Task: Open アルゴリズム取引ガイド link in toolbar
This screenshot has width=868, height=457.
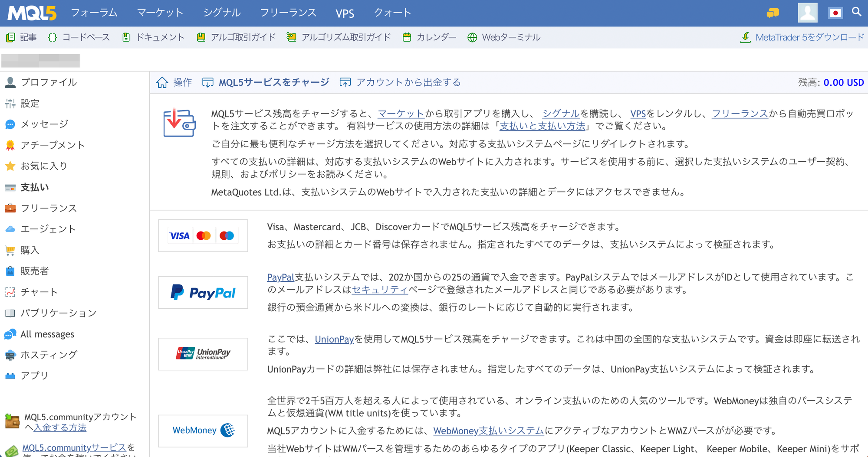Action: coord(346,37)
